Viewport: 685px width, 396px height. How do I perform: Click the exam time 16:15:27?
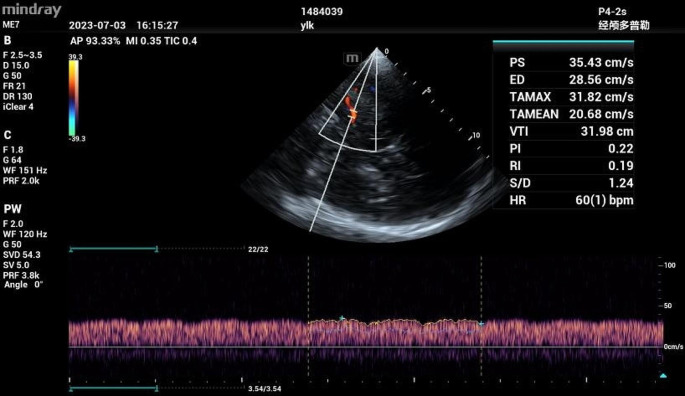tap(157, 25)
